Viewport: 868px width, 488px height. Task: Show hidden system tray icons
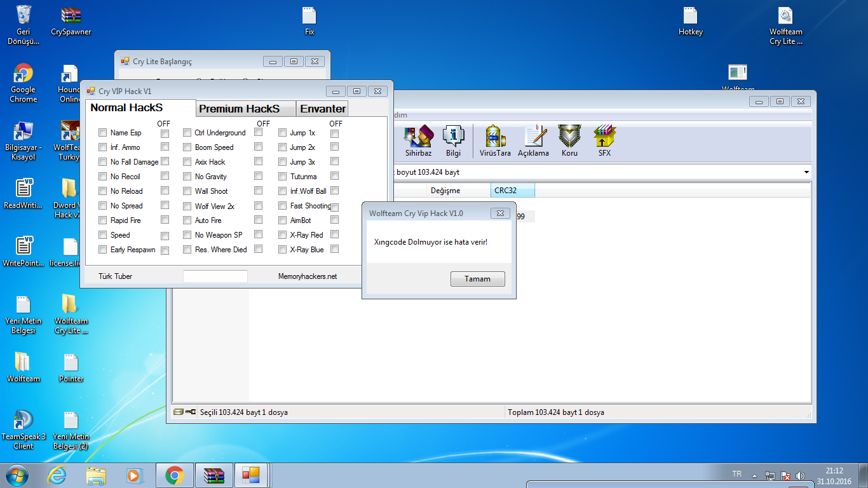(754, 476)
